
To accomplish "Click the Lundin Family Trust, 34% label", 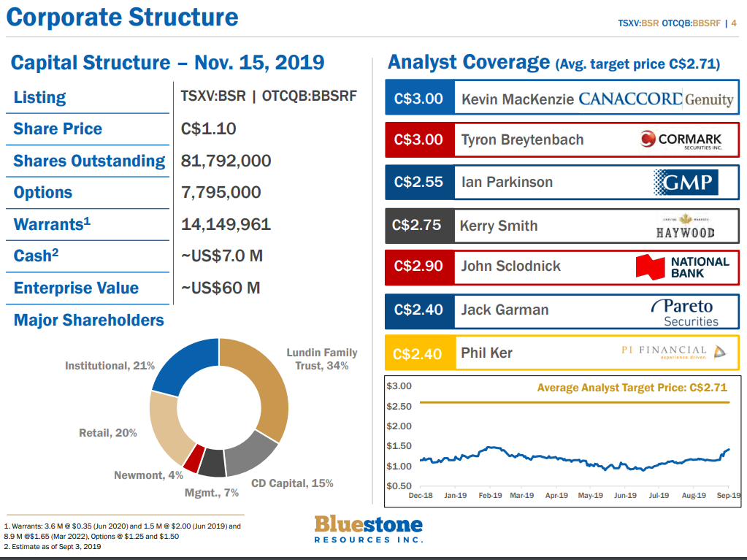I will 321,359.
